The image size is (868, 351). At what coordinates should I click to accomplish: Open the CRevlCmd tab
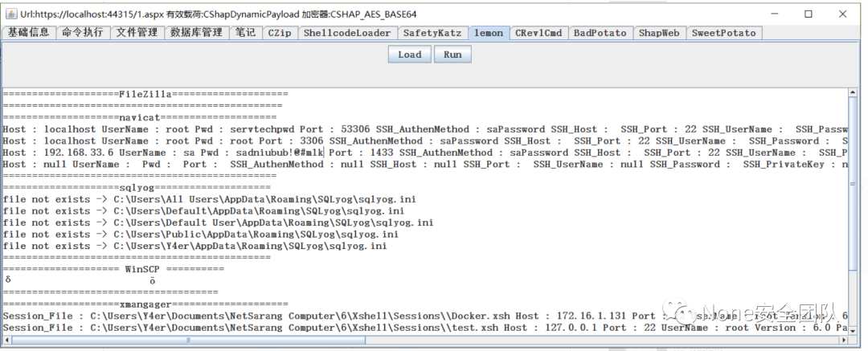(538, 33)
